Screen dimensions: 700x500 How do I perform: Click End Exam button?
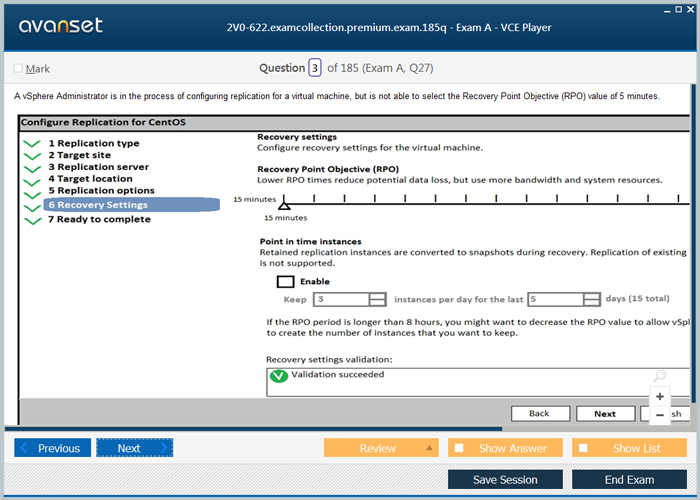coord(629,479)
